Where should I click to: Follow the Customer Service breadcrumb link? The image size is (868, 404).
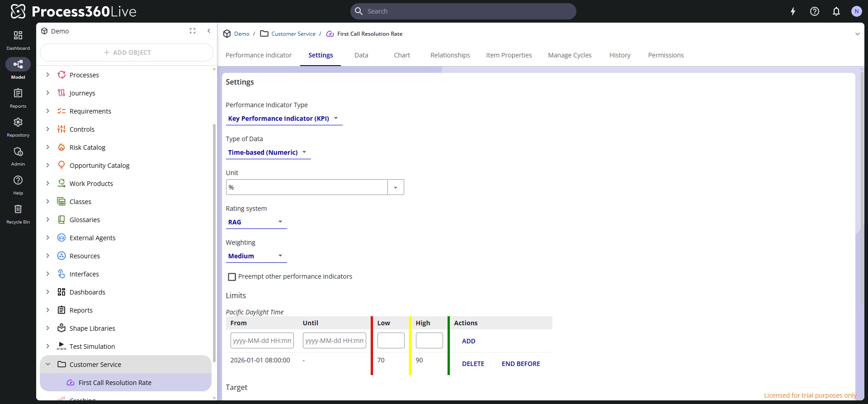293,34
